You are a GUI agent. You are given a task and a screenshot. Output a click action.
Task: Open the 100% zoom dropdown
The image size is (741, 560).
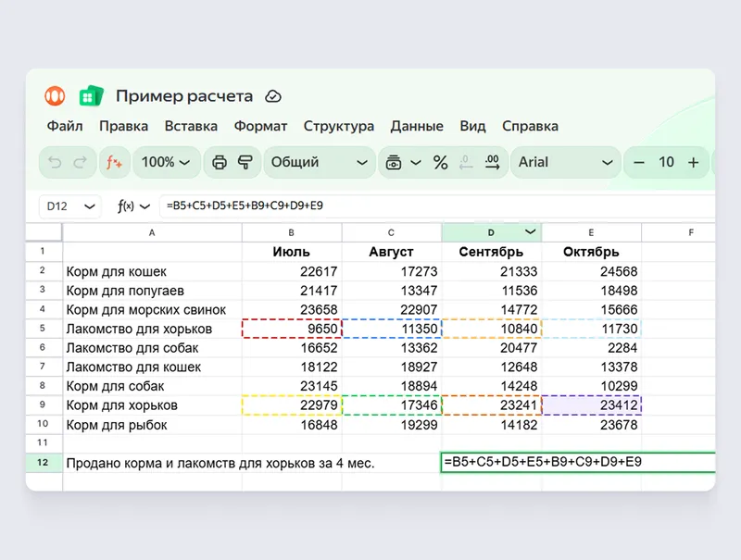tap(167, 162)
